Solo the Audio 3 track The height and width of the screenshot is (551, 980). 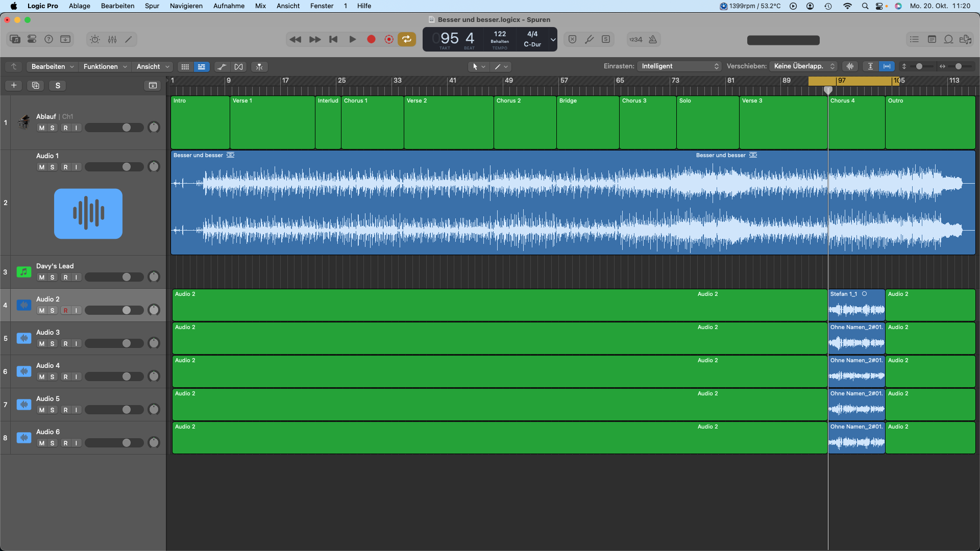(52, 343)
